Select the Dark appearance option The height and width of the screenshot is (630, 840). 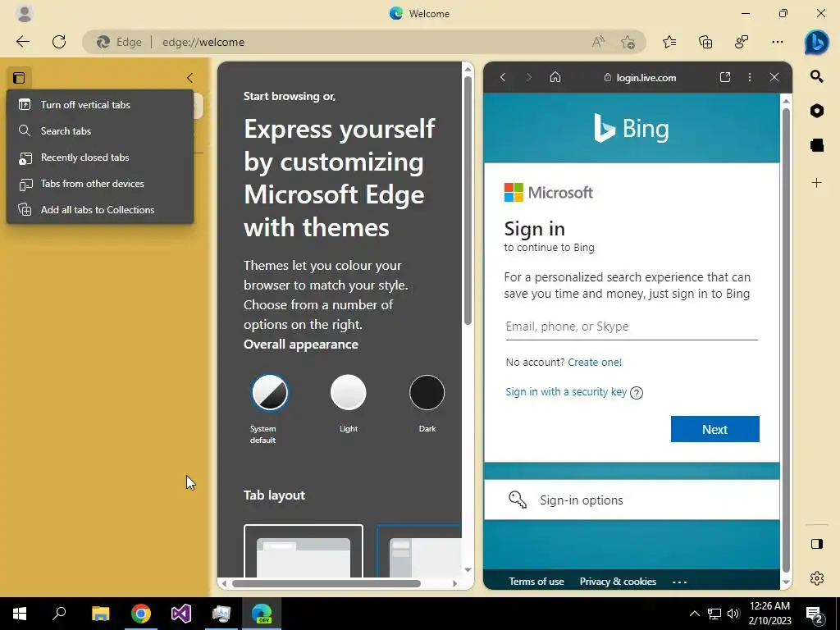pyautogui.click(x=427, y=393)
